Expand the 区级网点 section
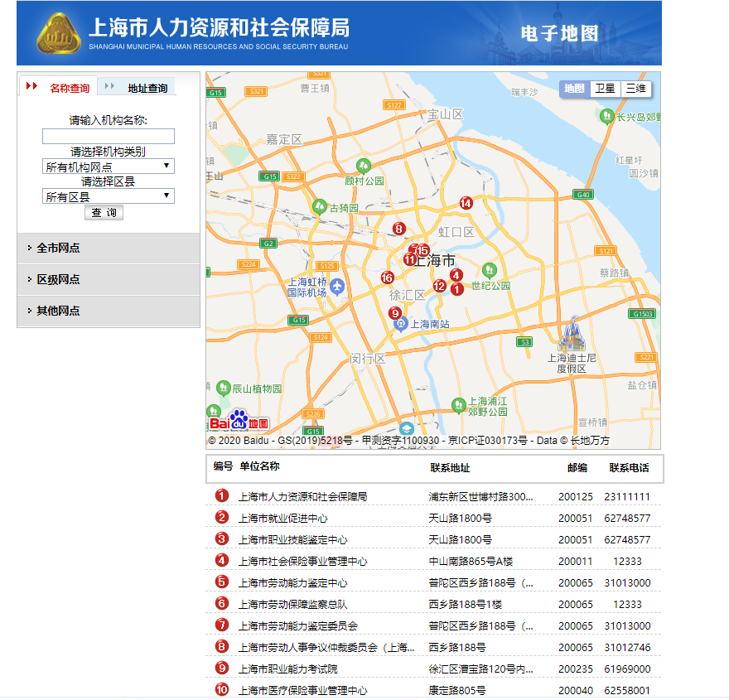Viewport: 729px width, 700px height. (x=109, y=280)
